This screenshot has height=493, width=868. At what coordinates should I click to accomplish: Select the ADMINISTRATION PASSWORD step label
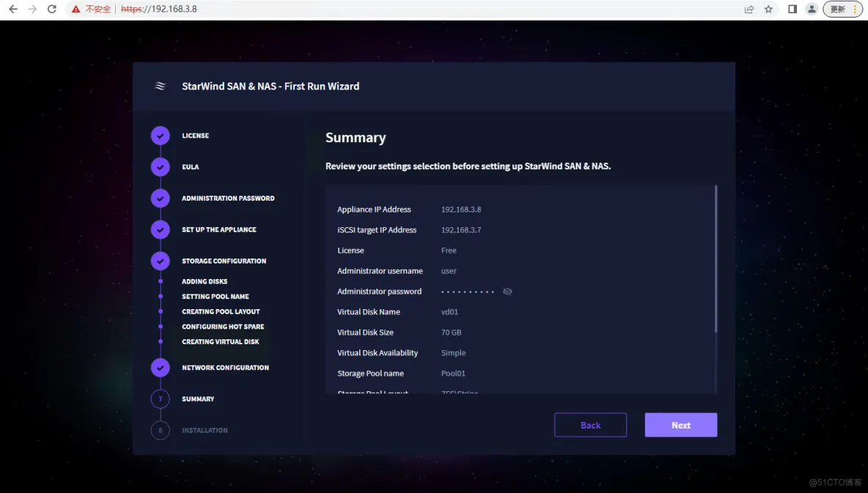228,198
